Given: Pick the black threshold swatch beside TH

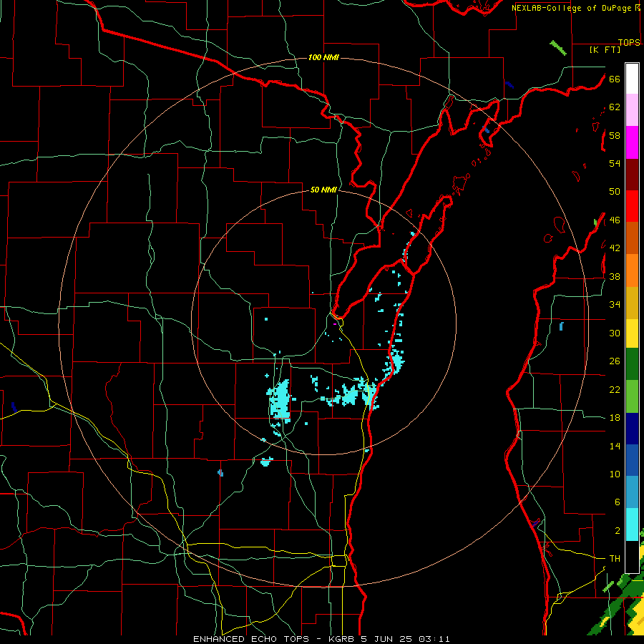Looking at the screenshot, I should 632,557.
